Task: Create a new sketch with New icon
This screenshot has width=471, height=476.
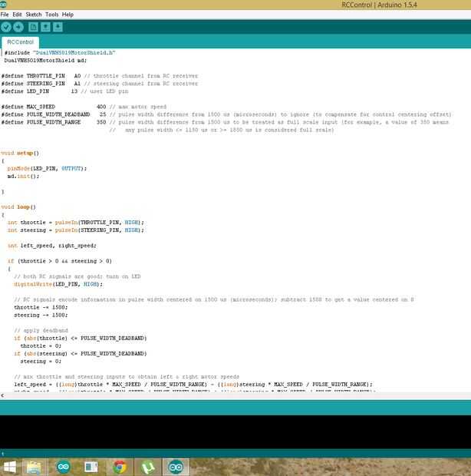Action: pyautogui.click(x=33, y=28)
